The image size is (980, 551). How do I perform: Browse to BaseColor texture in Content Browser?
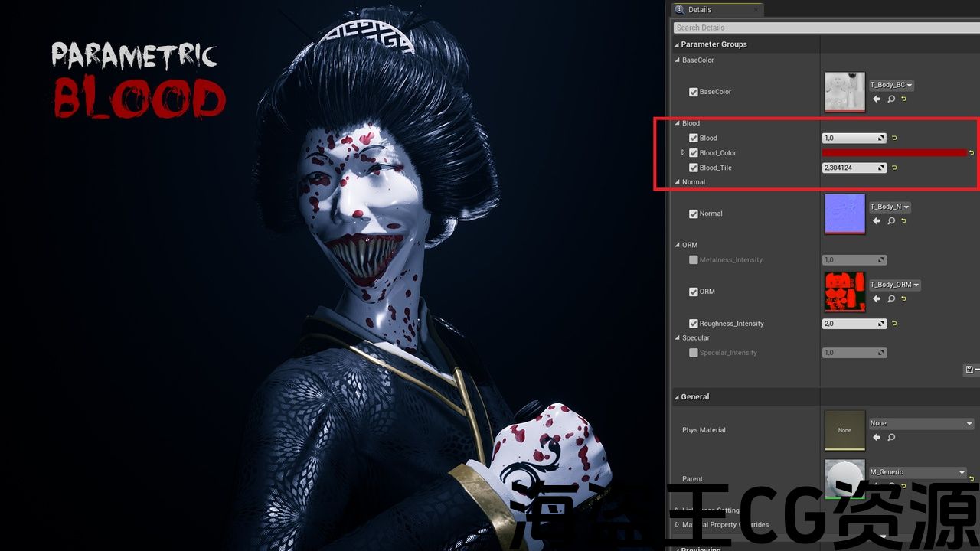[x=891, y=99]
